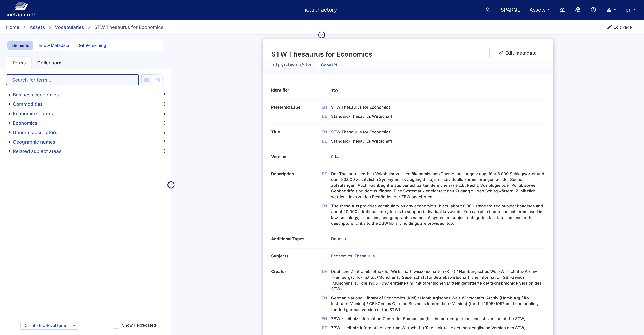Click the version value 9.14
This screenshot has width=644, height=335.
[x=335, y=157]
